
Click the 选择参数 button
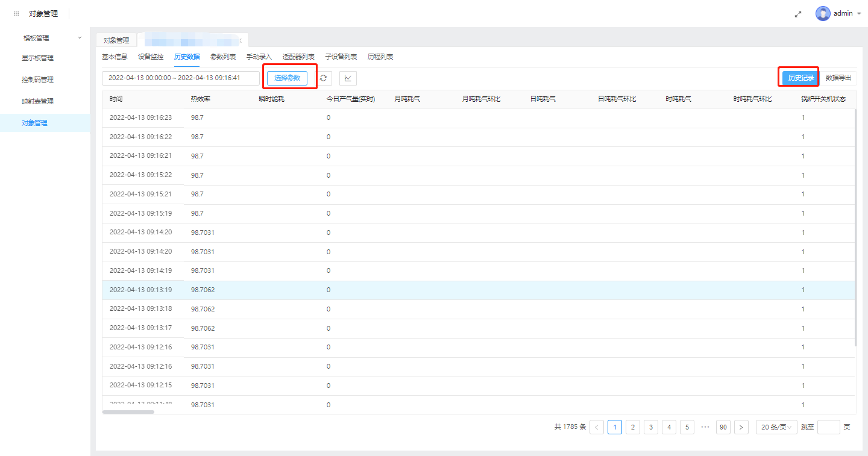point(288,78)
